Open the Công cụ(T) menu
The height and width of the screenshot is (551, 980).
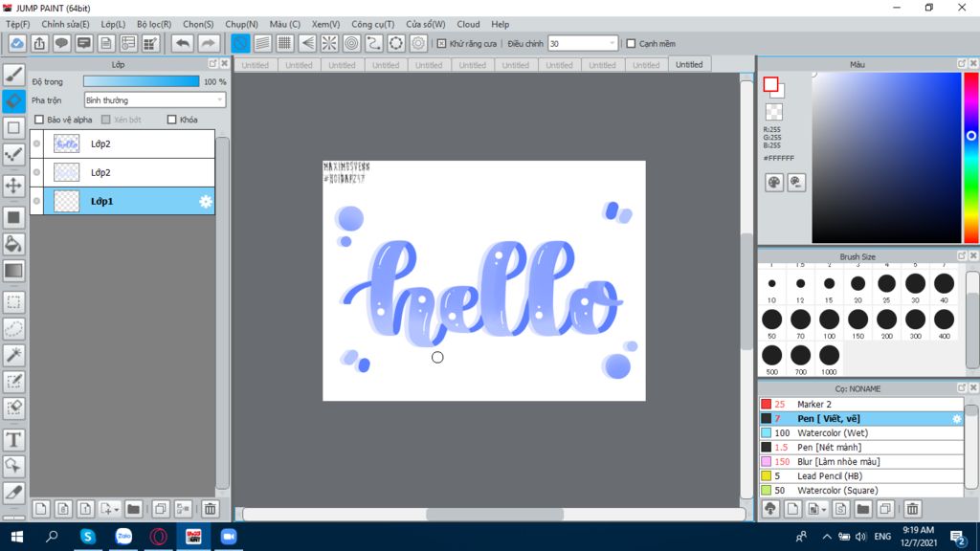click(372, 24)
